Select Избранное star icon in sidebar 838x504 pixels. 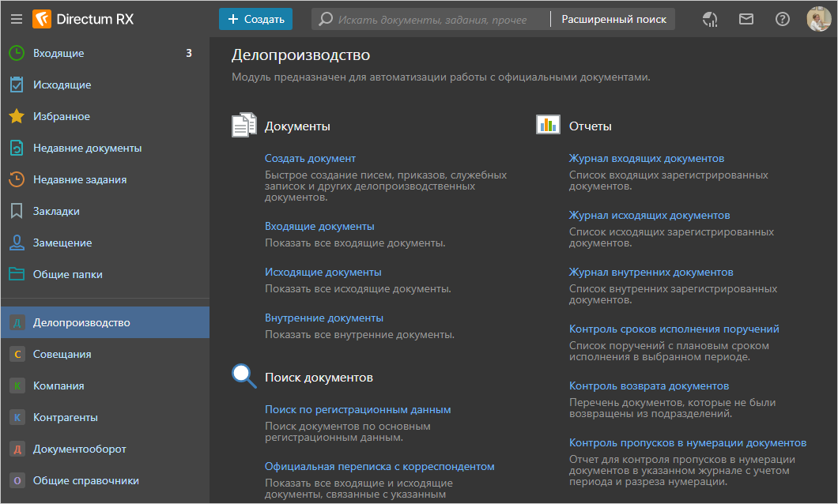click(x=17, y=116)
